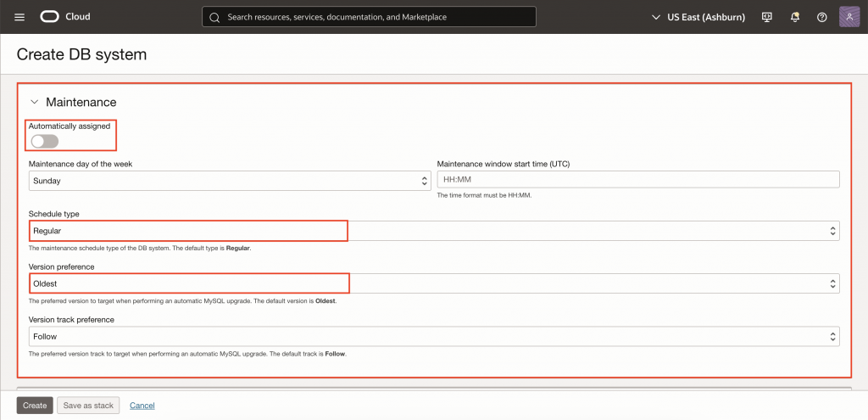Open the Version preference dropdown
Viewport: 868px width, 420px height.
click(x=434, y=283)
